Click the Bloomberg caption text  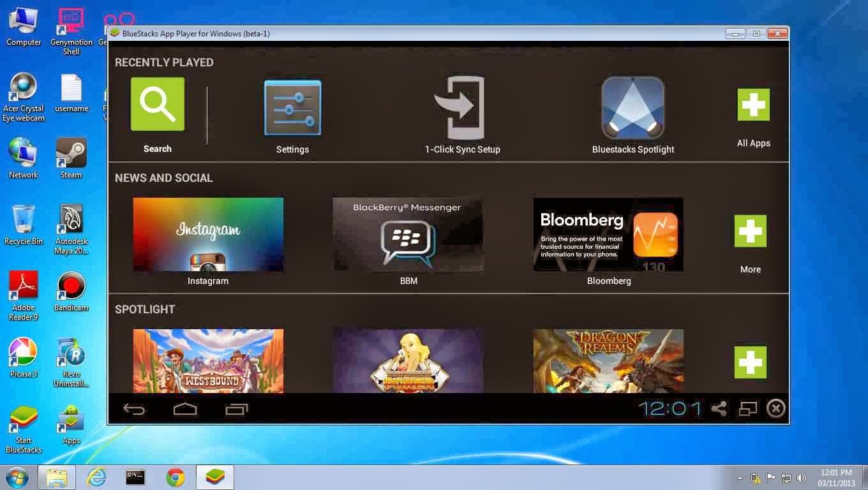609,281
